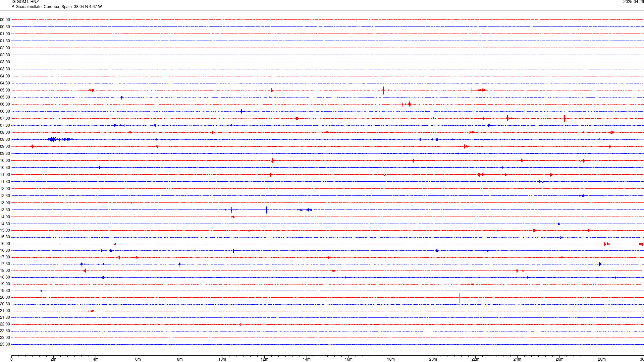Select the 22:00 trace time label

(5, 324)
